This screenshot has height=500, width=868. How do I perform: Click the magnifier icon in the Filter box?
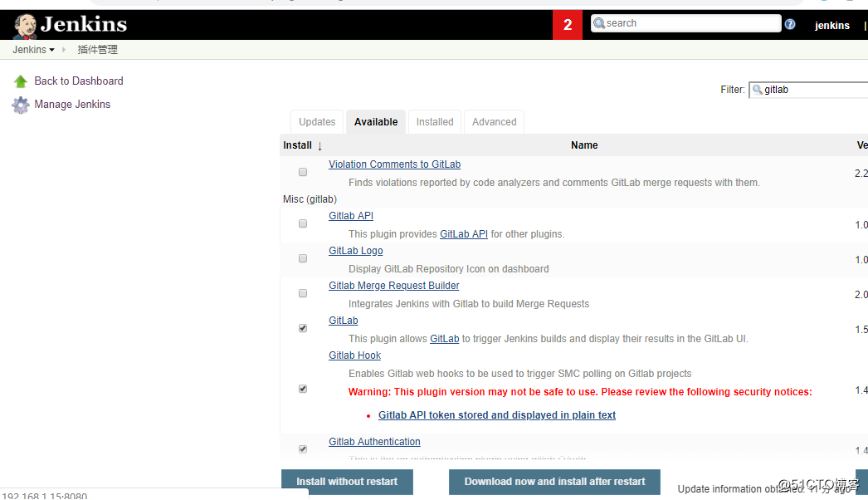758,89
